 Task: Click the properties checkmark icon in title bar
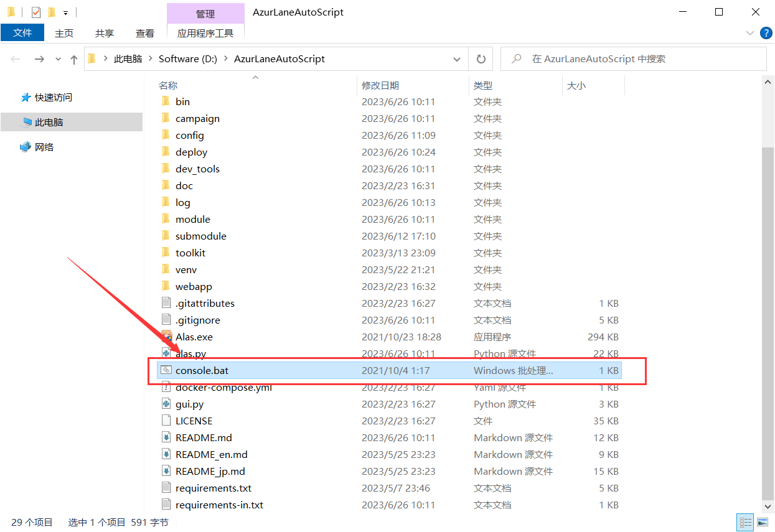36,12
